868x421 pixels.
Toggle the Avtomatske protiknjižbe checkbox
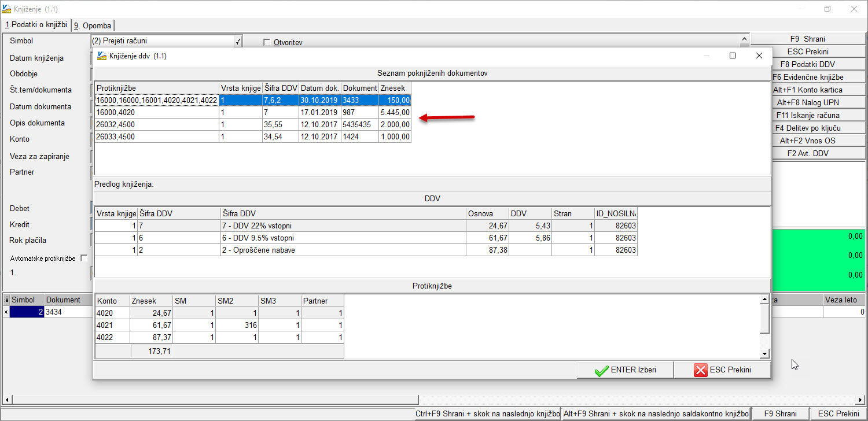(84, 258)
